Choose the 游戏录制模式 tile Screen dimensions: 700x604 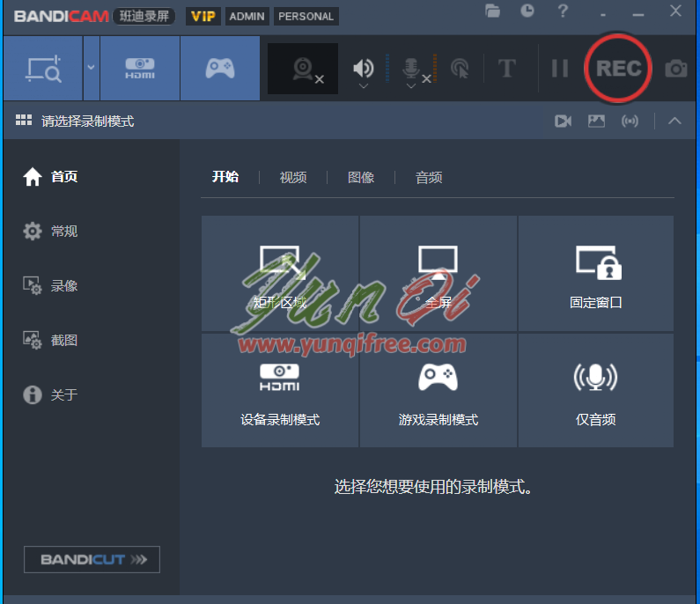coord(438,390)
